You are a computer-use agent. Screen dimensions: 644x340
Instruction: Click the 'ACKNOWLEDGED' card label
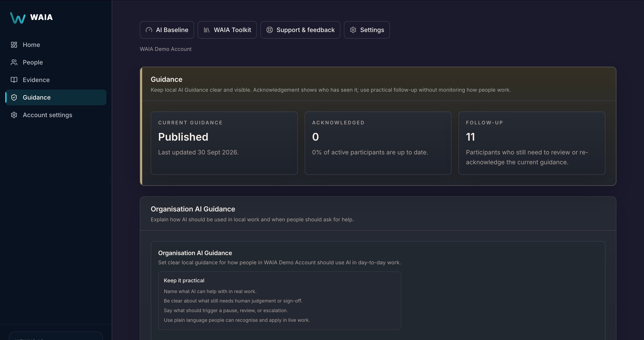click(338, 123)
